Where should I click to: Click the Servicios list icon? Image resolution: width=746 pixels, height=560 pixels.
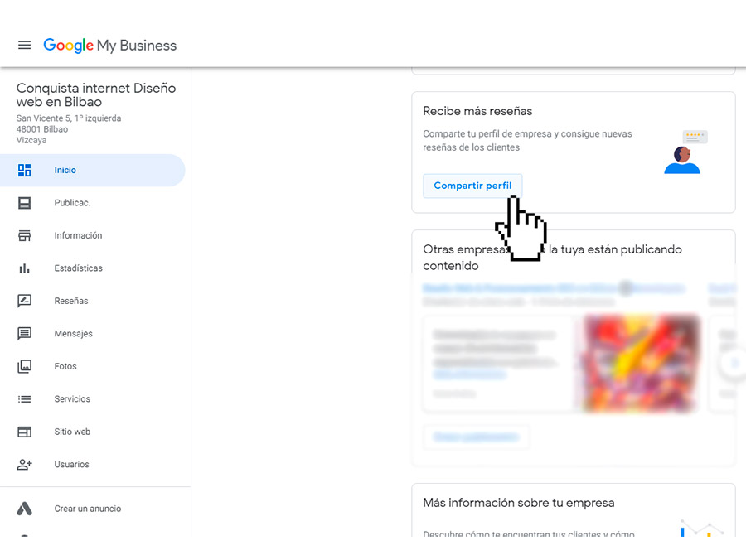(25, 399)
